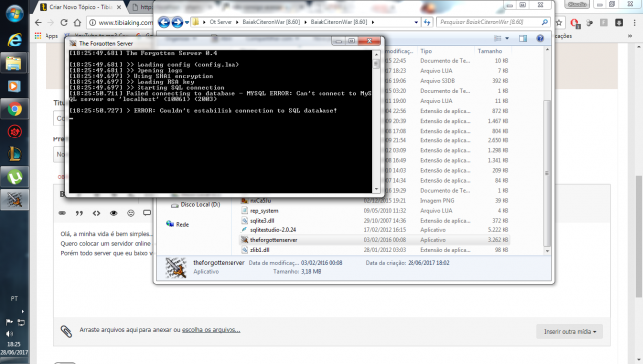Open the Explorer address bar dropdown
The width and height of the screenshot is (643, 364).
click(x=416, y=22)
